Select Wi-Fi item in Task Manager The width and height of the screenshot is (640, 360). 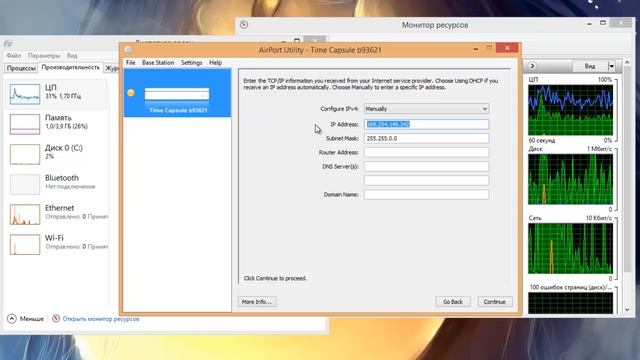57,244
